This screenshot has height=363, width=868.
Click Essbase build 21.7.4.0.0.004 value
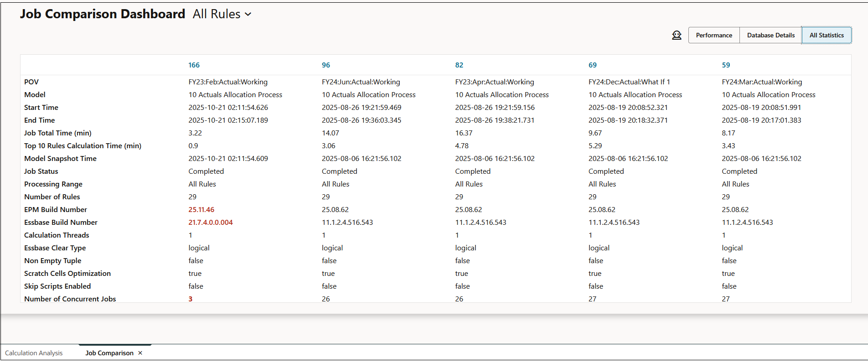tap(211, 223)
